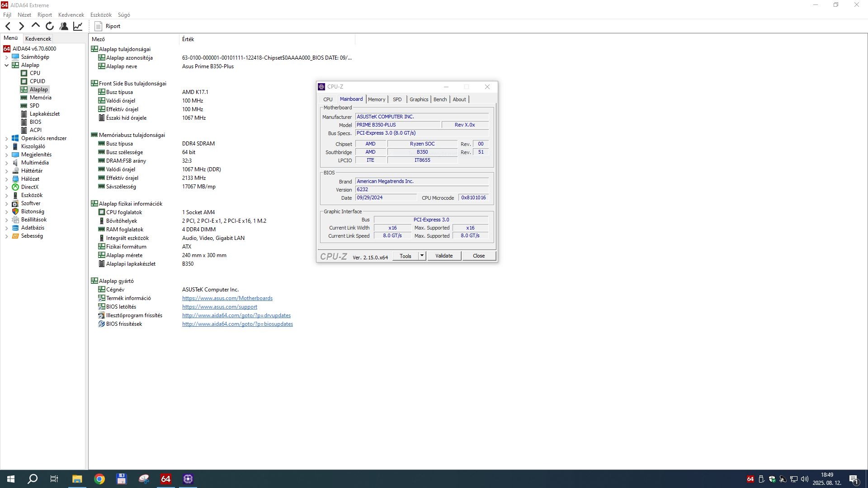Click the graph chart icon in toolbar
This screenshot has width=868, height=488.
click(78, 26)
